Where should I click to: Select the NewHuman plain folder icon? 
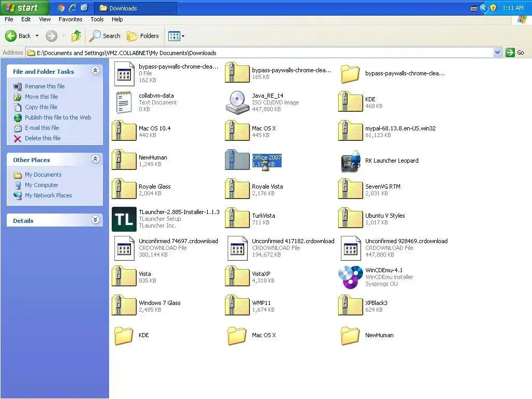point(351,336)
